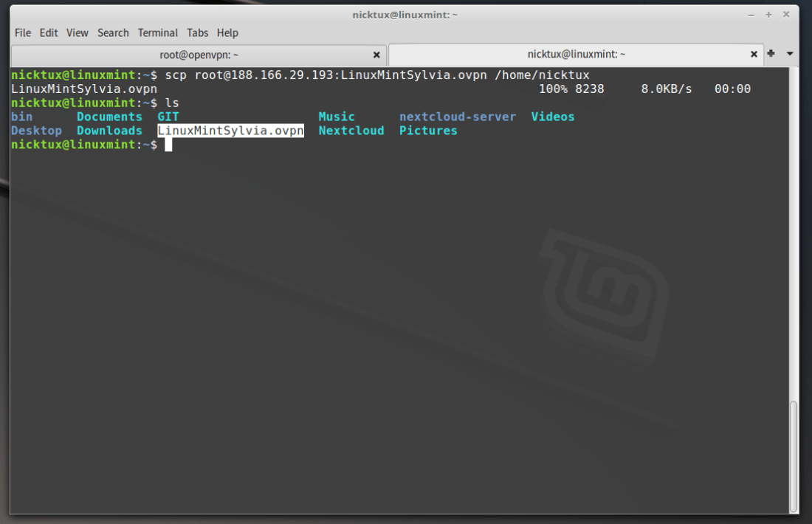Close the nicktux@linuxmint tab

[x=754, y=55]
